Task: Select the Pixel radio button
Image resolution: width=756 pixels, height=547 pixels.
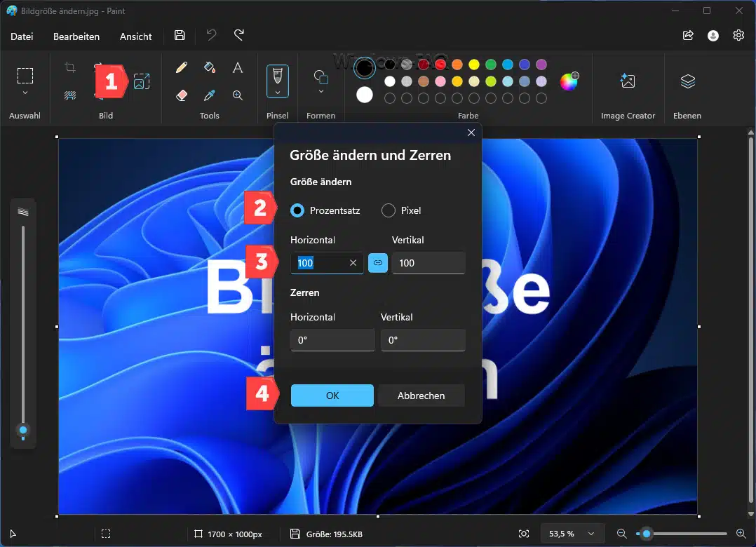Action: (389, 210)
